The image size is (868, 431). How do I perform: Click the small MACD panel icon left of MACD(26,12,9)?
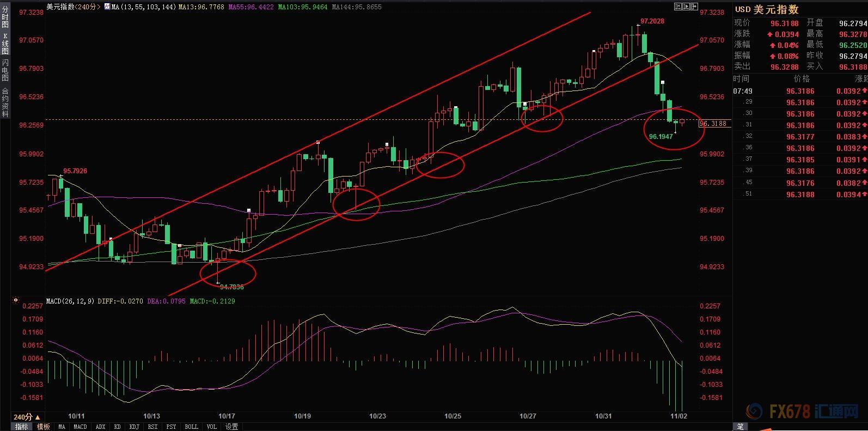(x=15, y=300)
